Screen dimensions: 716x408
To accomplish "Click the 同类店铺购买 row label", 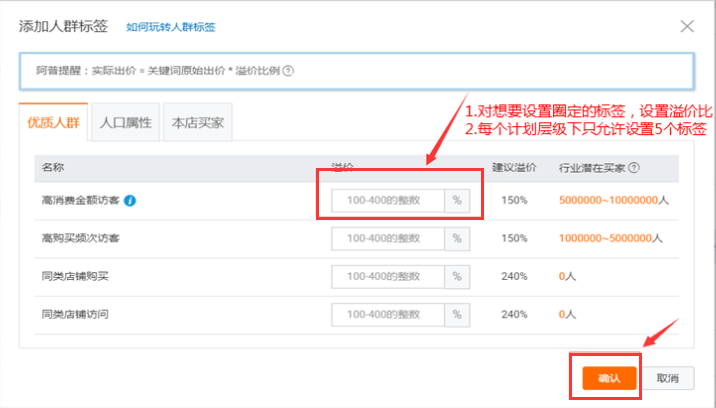I will click(75, 276).
